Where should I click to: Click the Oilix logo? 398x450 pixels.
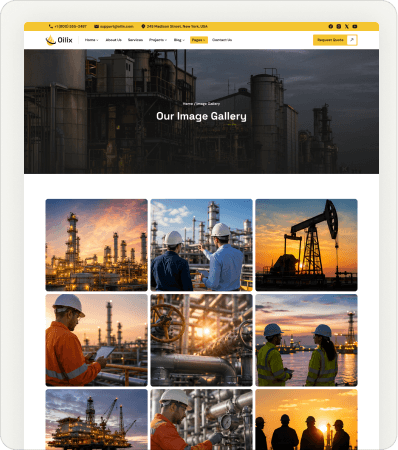click(x=59, y=40)
